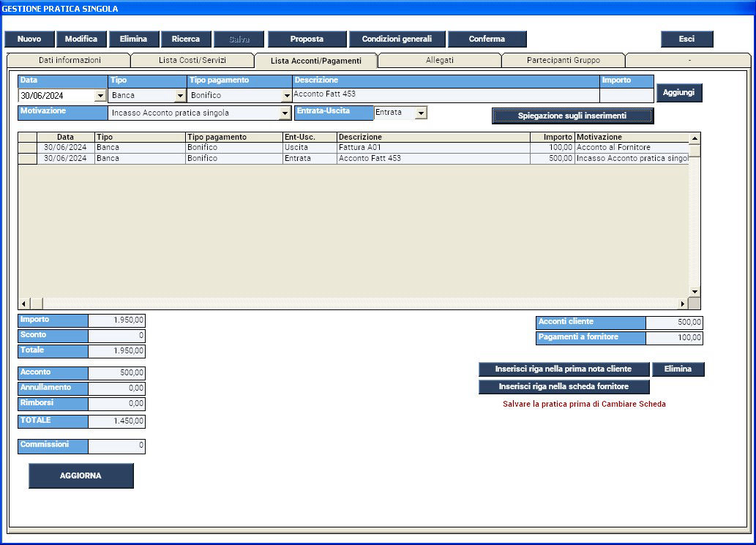Go to Partecipanti Gruppo tab
The height and width of the screenshot is (545, 756).
tap(563, 60)
